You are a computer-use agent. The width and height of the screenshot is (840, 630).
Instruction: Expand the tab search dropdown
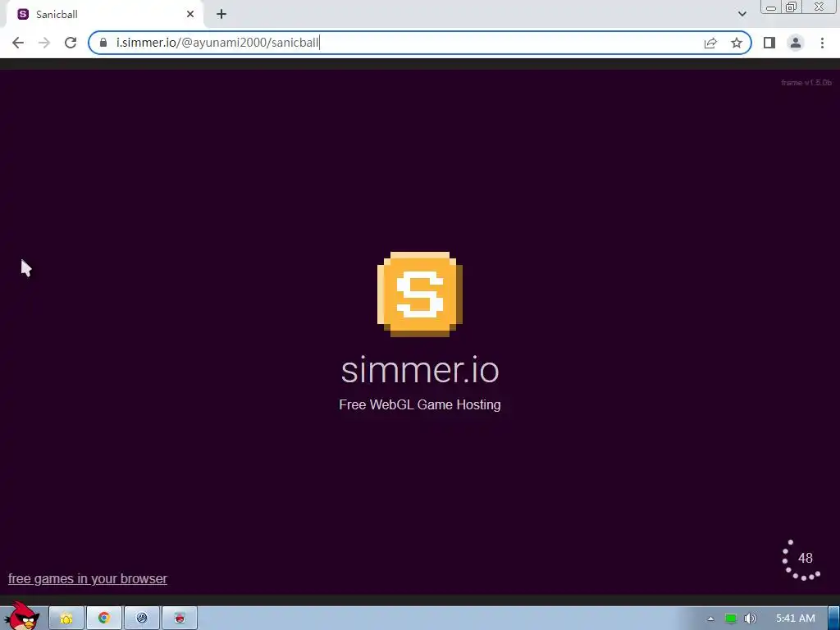(x=742, y=14)
